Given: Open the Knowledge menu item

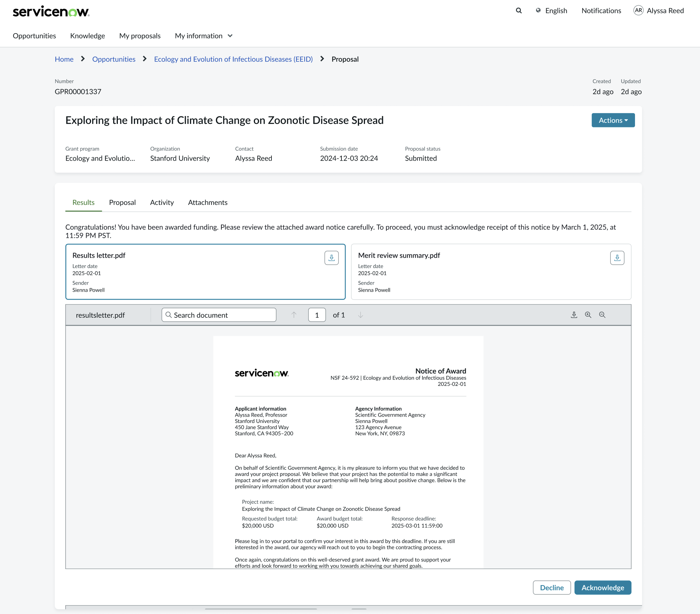Looking at the screenshot, I should pyautogui.click(x=87, y=36).
